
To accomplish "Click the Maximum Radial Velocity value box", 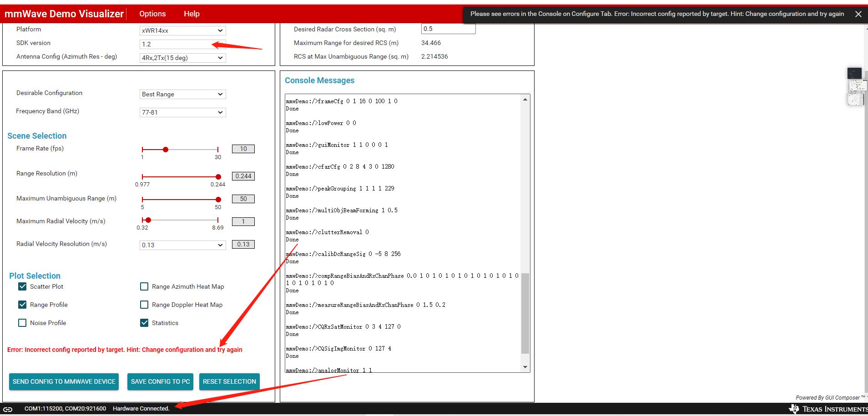I will [x=243, y=221].
